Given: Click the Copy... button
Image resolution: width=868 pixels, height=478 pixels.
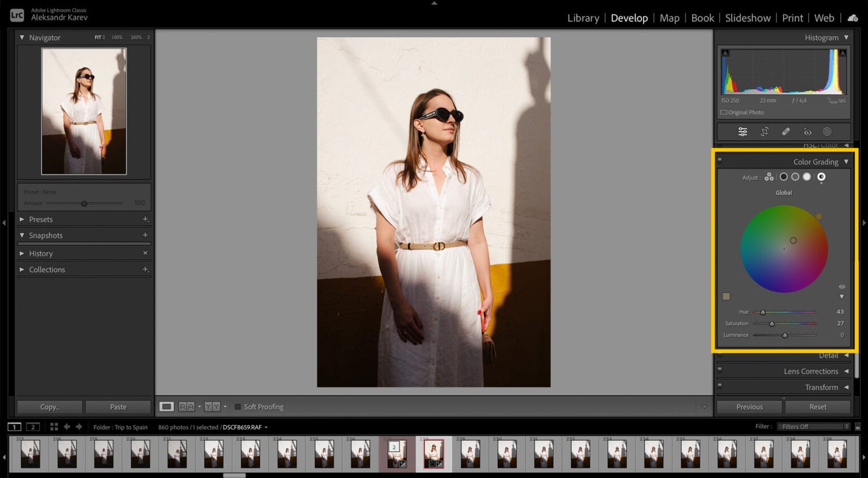Looking at the screenshot, I should tap(49, 406).
